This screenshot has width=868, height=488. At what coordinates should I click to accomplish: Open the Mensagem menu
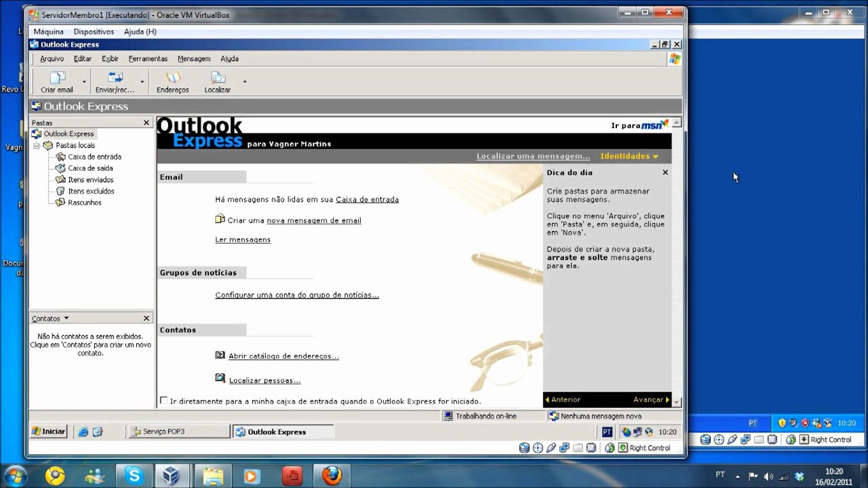click(194, 59)
